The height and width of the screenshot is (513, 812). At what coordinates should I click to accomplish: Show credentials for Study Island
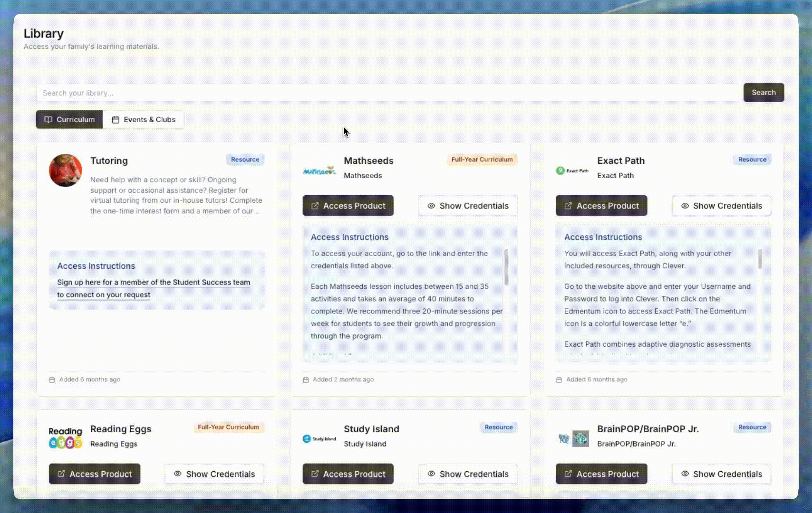click(x=468, y=474)
